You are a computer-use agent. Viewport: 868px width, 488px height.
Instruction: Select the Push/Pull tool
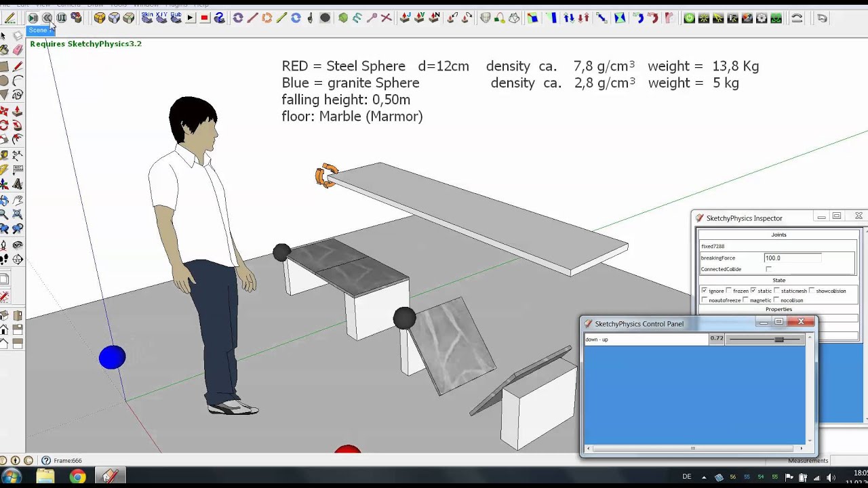click(x=18, y=110)
